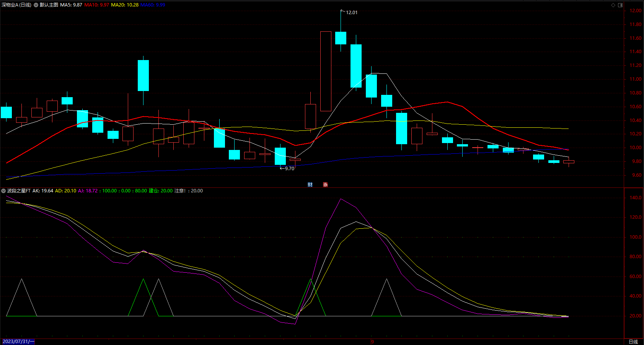
Task: Toggle the side panel icon at top right
Action: 620,5
